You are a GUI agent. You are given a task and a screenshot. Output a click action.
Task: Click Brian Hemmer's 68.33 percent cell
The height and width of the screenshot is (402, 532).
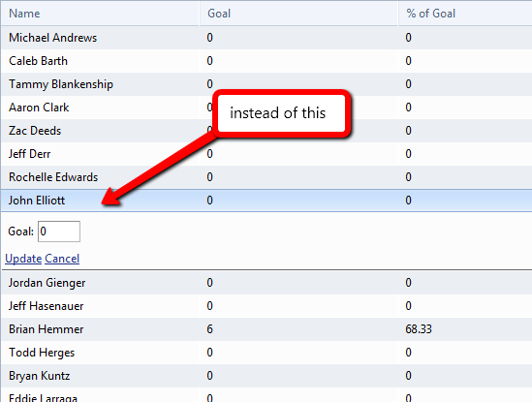tap(419, 329)
